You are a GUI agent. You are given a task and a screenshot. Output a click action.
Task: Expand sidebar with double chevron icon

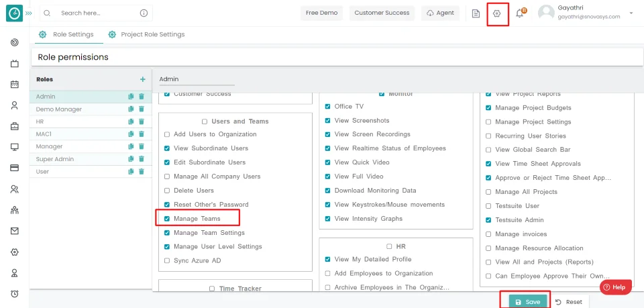tap(28, 13)
